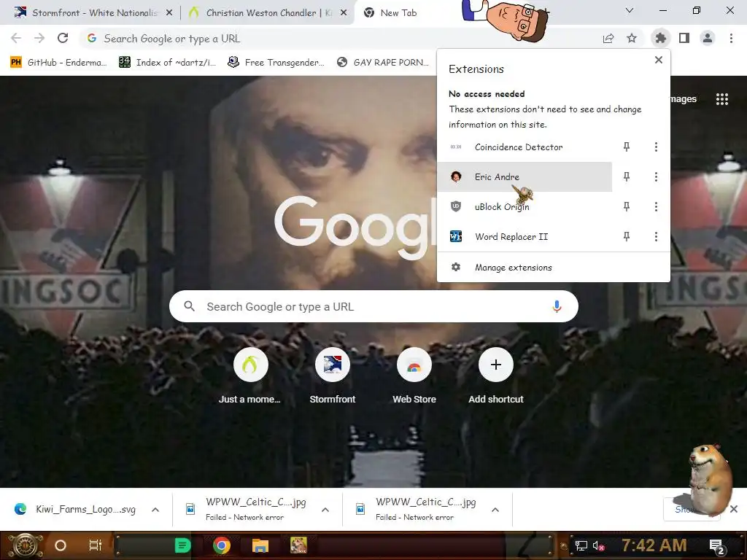Go forward with the forward arrow
The image size is (747, 560).
(x=39, y=38)
